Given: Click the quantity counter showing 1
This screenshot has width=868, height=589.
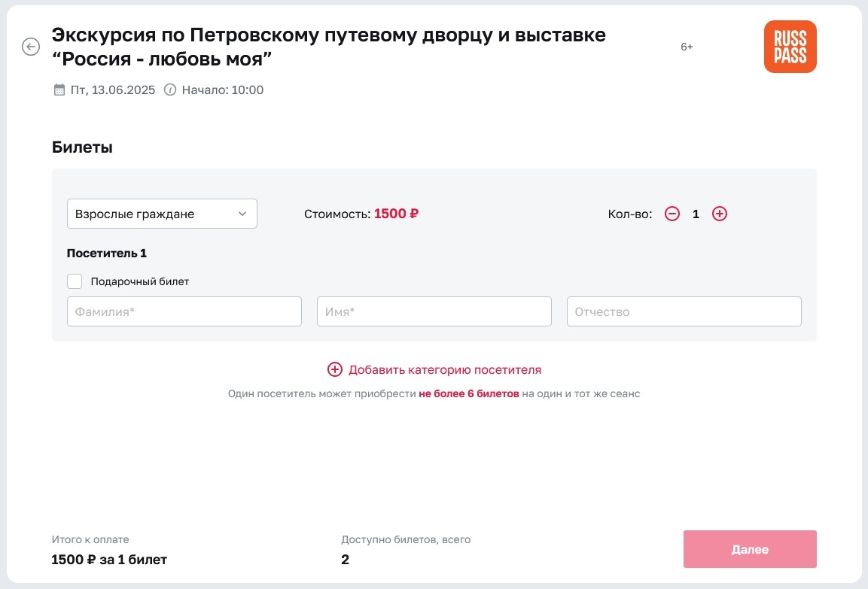Looking at the screenshot, I should pos(696,214).
